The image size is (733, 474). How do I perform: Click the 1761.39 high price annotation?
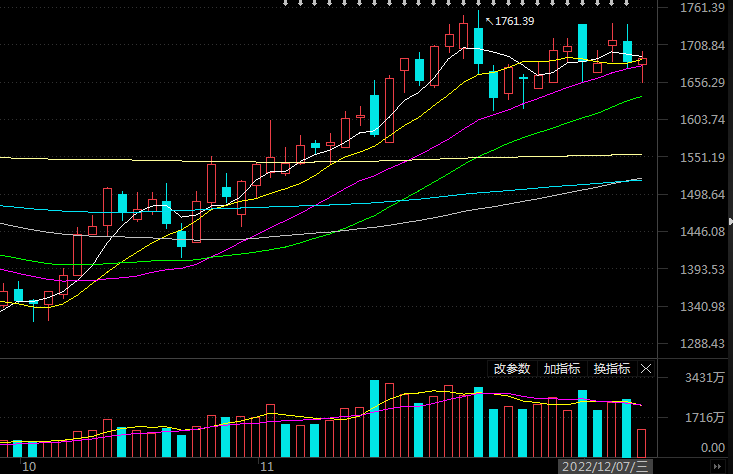point(514,21)
